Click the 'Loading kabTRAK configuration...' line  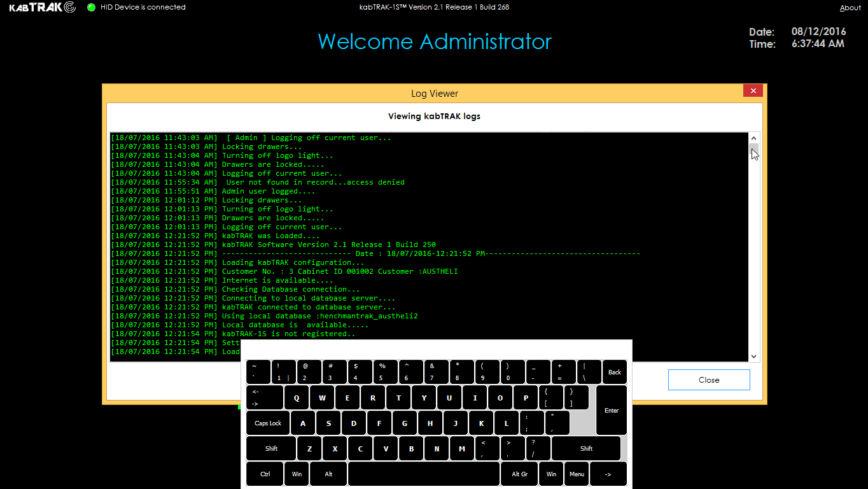coord(238,262)
